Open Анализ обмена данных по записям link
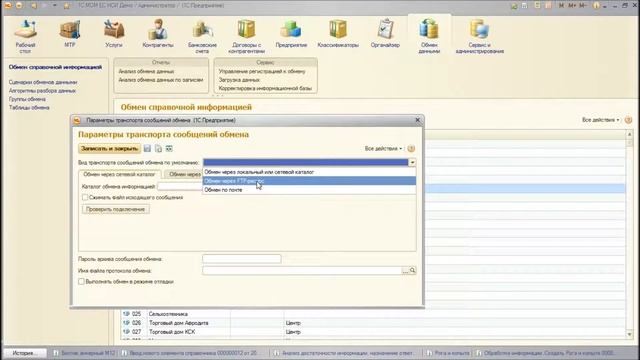Viewport: 640px width, 360px height. click(161, 80)
